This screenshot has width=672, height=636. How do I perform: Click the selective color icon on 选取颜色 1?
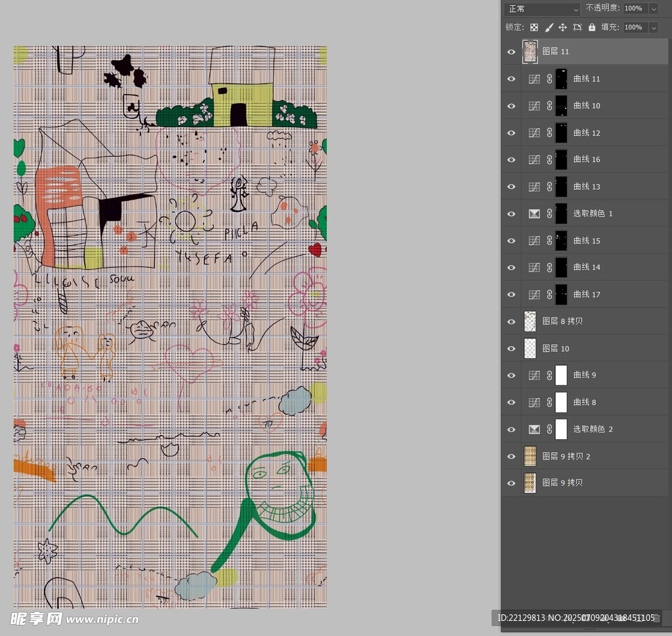534,213
